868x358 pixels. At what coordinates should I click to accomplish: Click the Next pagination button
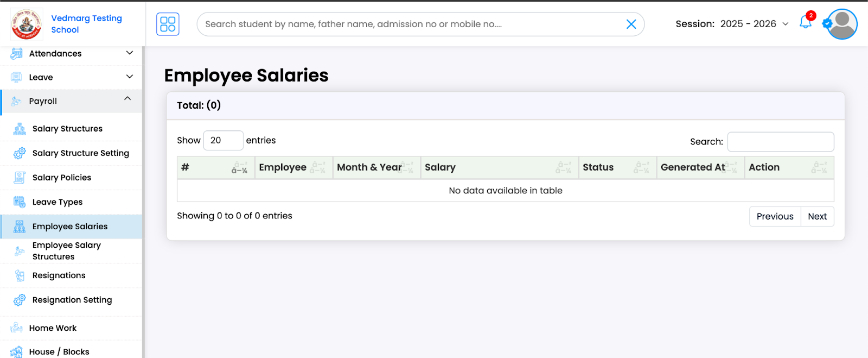coord(817,216)
